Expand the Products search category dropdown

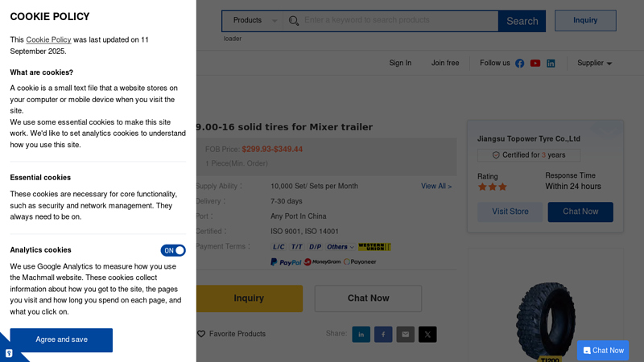[x=254, y=21]
